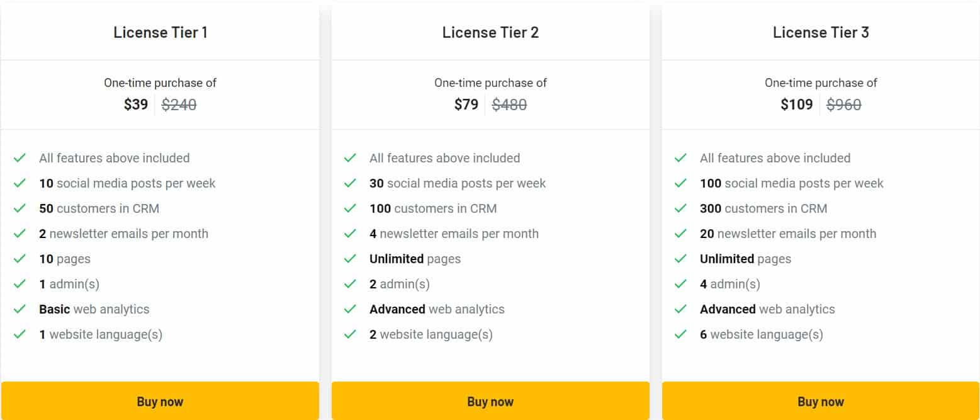Click the checkmark beside "300 customers in CRM"

click(682, 208)
